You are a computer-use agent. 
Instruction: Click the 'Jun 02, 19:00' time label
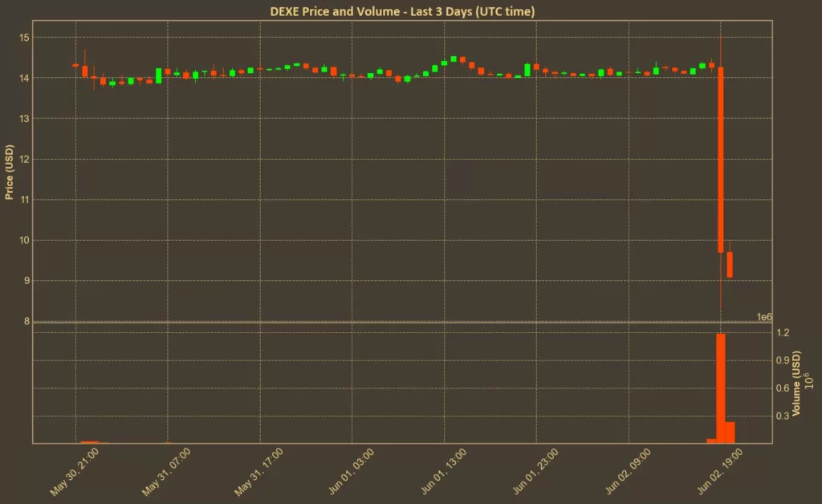(x=719, y=472)
